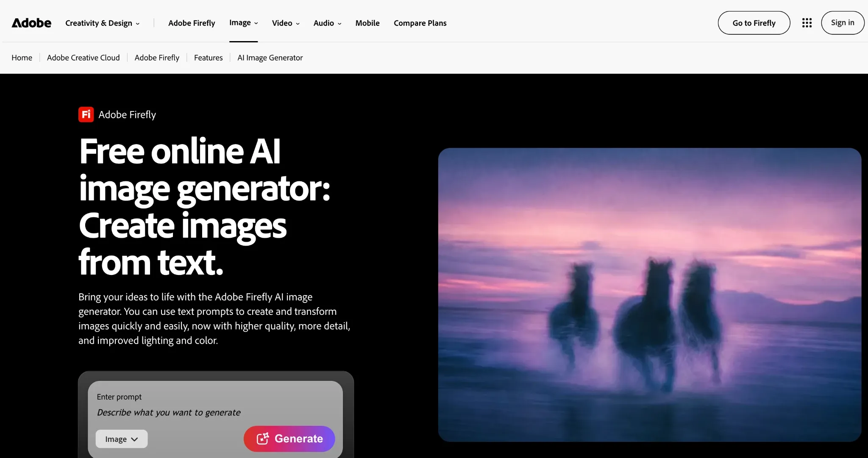Expand the Audio menu
The width and height of the screenshot is (868, 458).
[x=327, y=23]
